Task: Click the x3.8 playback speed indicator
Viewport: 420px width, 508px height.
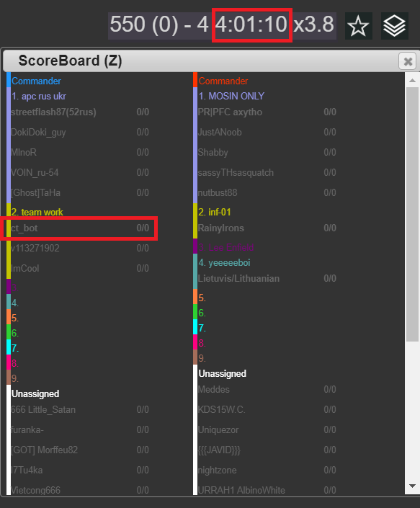Action: click(x=313, y=25)
